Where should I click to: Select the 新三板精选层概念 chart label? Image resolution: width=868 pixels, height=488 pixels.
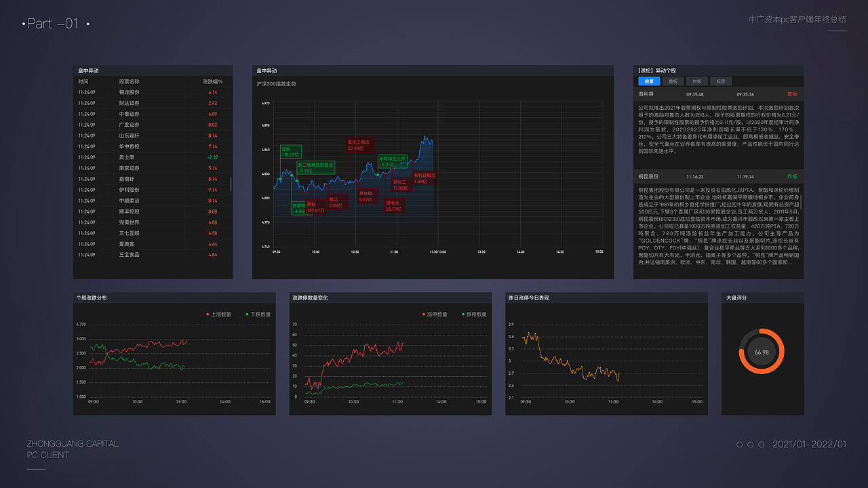pyautogui.click(x=316, y=167)
